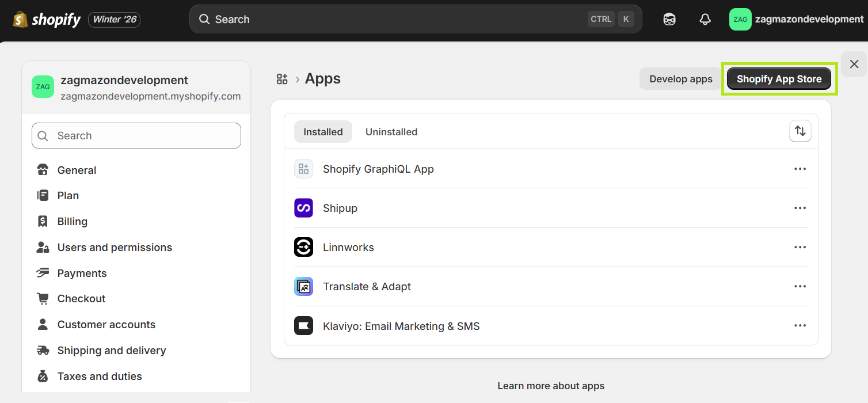The height and width of the screenshot is (403, 868).
Task: Click the Klaviyo app icon
Action: click(x=303, y=325)
